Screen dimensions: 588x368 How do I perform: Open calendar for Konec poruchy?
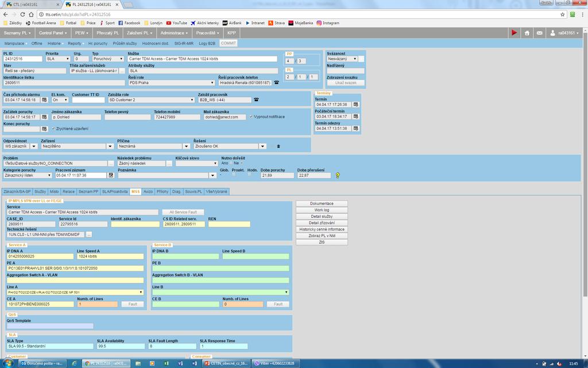[x=44, y=129]
